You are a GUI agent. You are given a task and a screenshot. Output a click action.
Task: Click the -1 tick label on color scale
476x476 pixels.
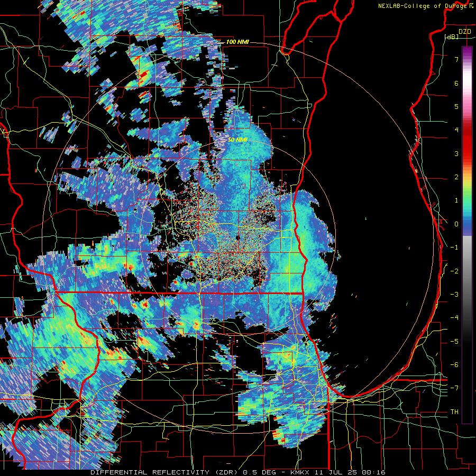tap(454, 248)
